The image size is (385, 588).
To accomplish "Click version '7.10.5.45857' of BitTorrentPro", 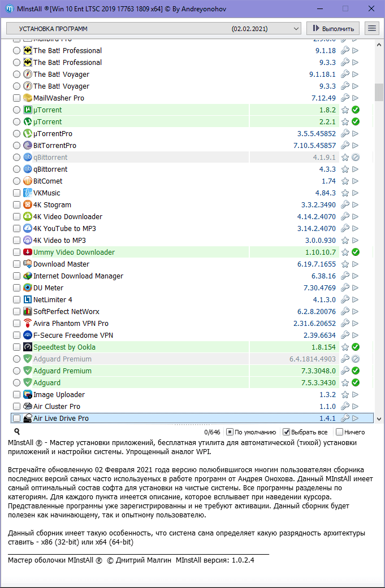I will tap(314, 146).
